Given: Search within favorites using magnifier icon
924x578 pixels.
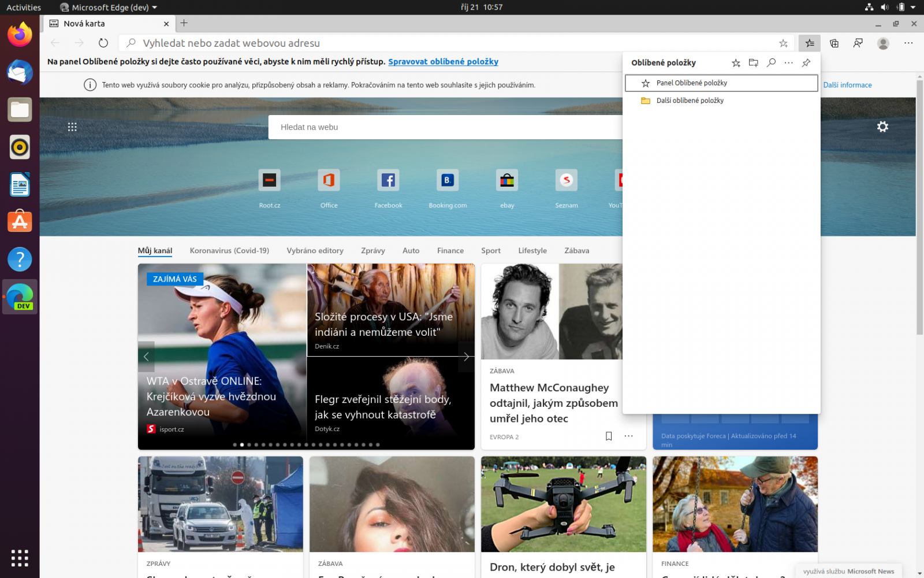Looking at the screenshot, I should click(771, 63).
